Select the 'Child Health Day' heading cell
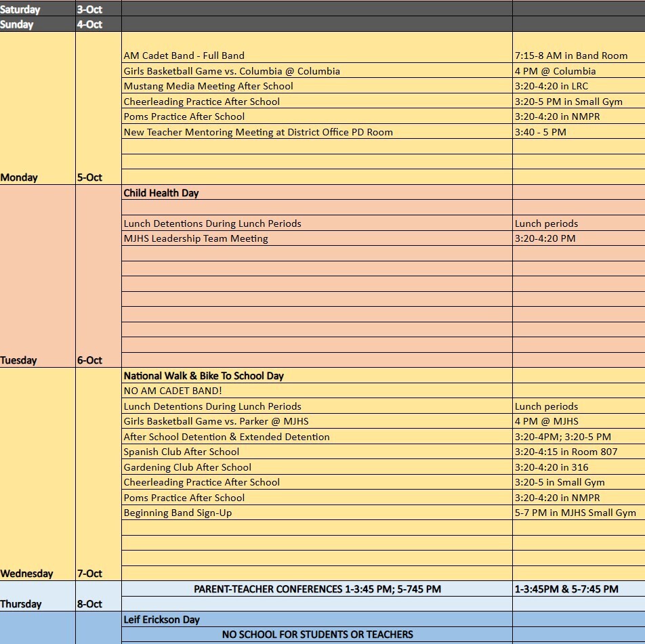This screenshot has width=645, height=644. (317, 192)
